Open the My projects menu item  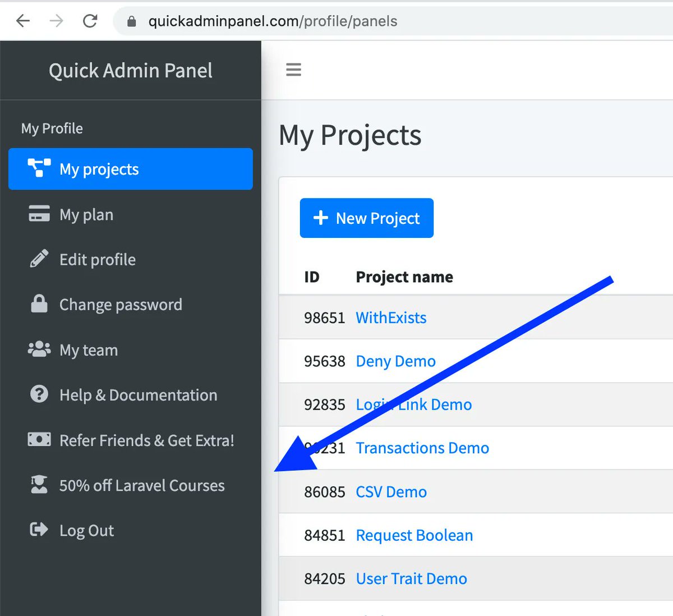[131, 169]
